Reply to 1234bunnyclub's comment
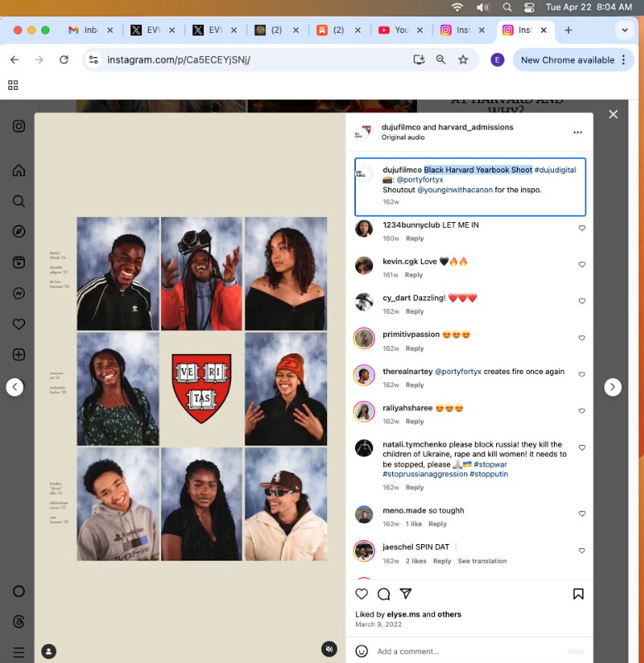The height and width of the screenshot is (663, 644). (x=414, y=239)
